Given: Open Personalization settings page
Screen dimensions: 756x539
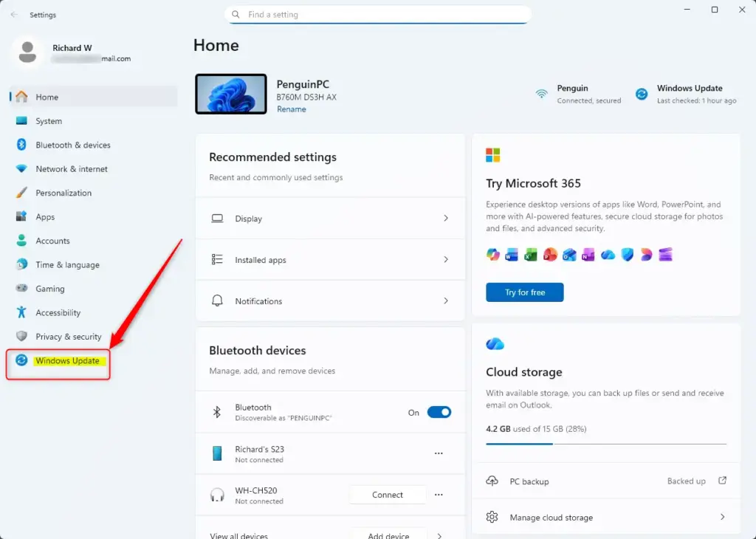Looking at the screenshot, I should point(94,193).
